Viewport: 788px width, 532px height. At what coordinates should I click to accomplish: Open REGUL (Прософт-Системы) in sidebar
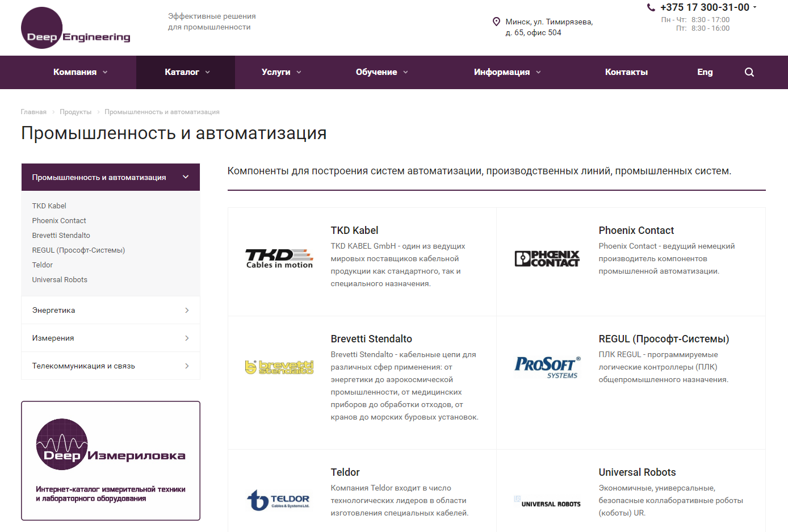click(78, 250)
